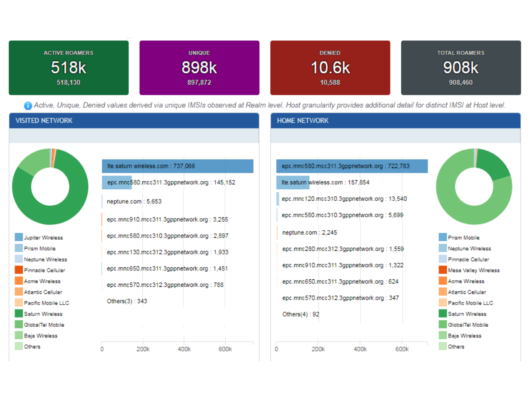Screen dimensions: 532x399
Task: Toggle GlobalTel Mobile legend swatch in Visited Network
Action: [19, 325]
